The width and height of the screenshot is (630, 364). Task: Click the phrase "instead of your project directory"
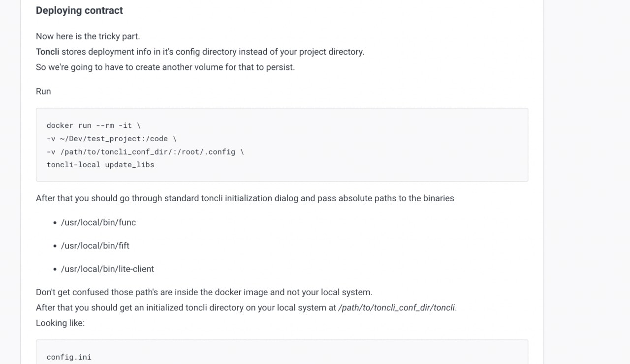[x=302, y=52]
